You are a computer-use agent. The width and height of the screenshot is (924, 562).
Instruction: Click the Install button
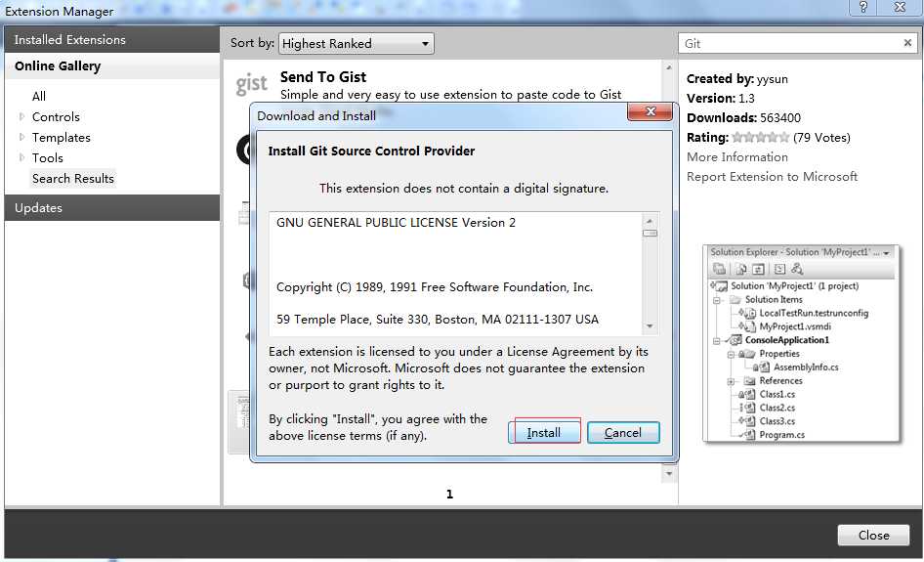click(544, 432)
